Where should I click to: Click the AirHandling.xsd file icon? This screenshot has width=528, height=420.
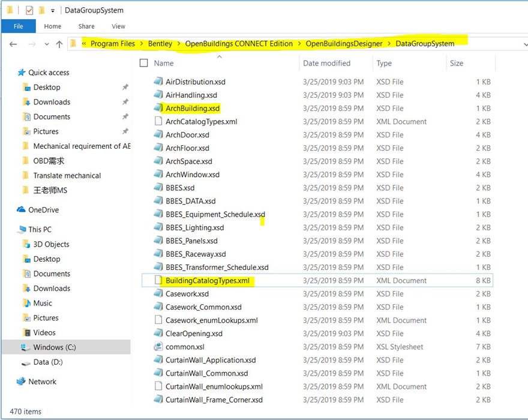pyautogui.click(x=158, y=95)
